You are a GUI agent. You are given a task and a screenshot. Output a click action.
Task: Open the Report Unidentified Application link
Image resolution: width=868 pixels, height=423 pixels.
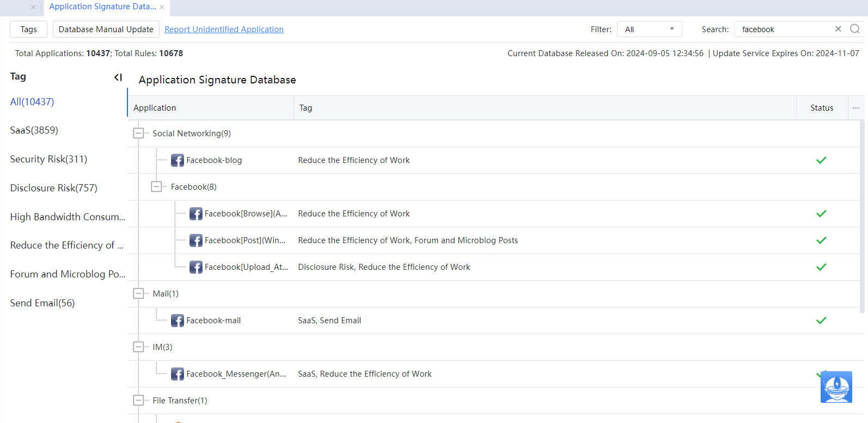pyautogui.click(x=224, y=29)
